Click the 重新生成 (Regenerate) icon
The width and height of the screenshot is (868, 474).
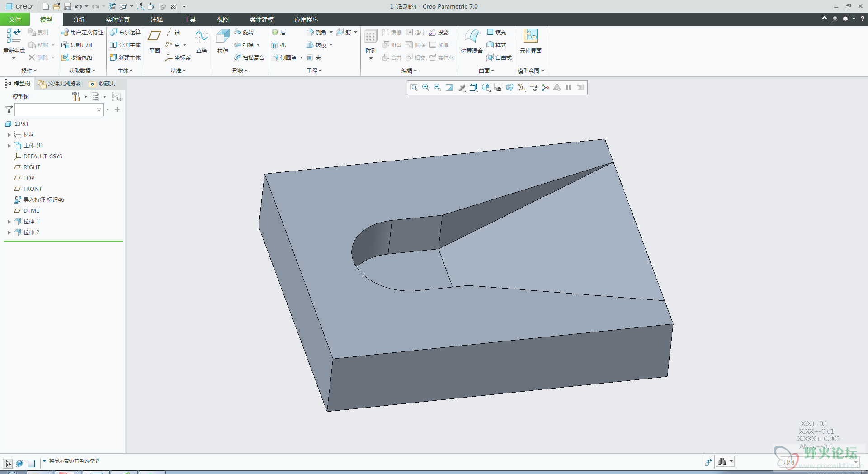click(14, 36)
